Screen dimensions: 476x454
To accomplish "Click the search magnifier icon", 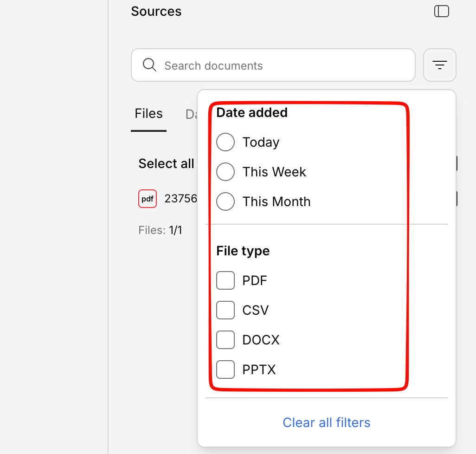I will pyautogui.click(x=149, y=65).
